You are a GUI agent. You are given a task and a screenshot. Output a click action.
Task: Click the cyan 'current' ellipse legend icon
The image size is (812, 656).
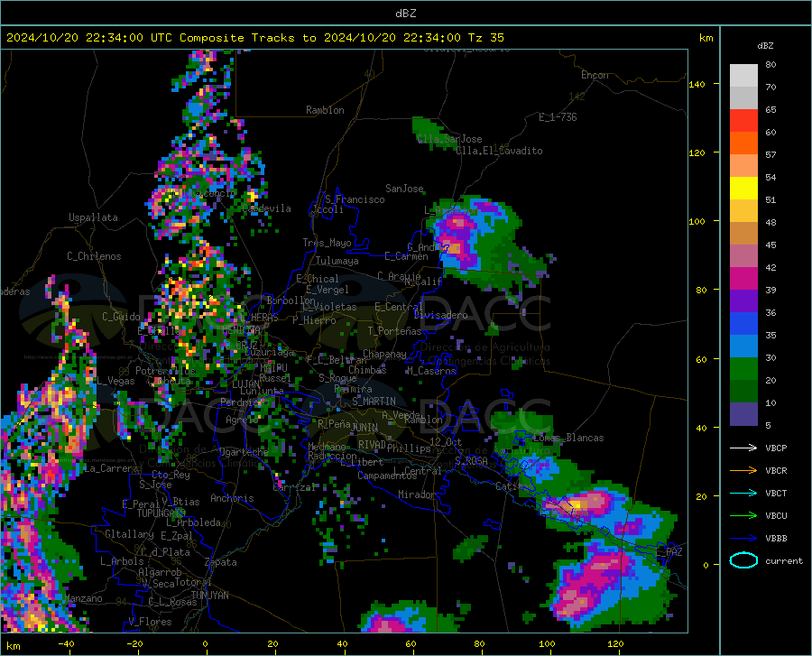coord(743,560)
